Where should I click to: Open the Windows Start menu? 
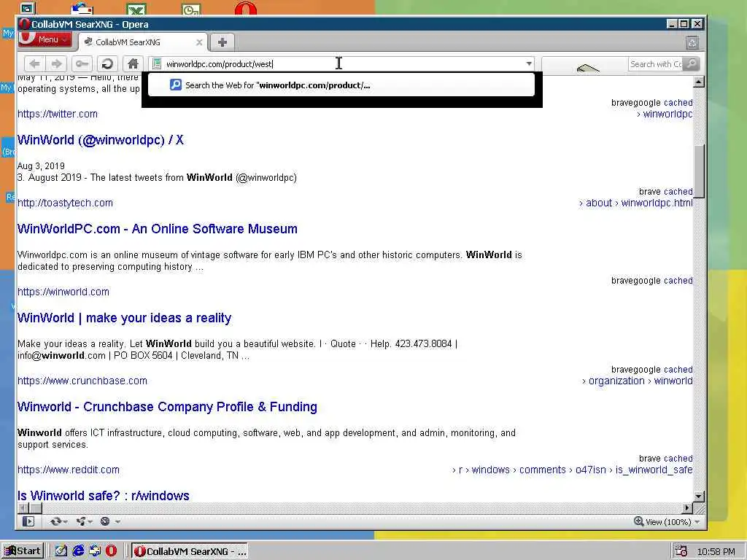tap(23, 551)
